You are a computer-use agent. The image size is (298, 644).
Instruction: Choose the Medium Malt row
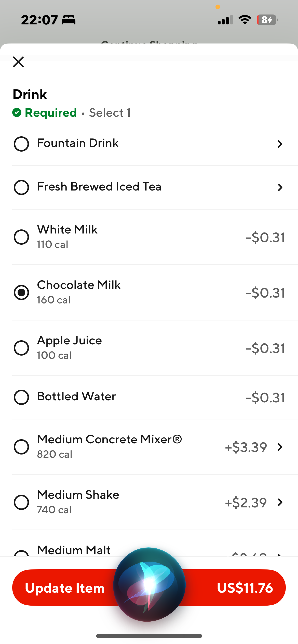74,550
